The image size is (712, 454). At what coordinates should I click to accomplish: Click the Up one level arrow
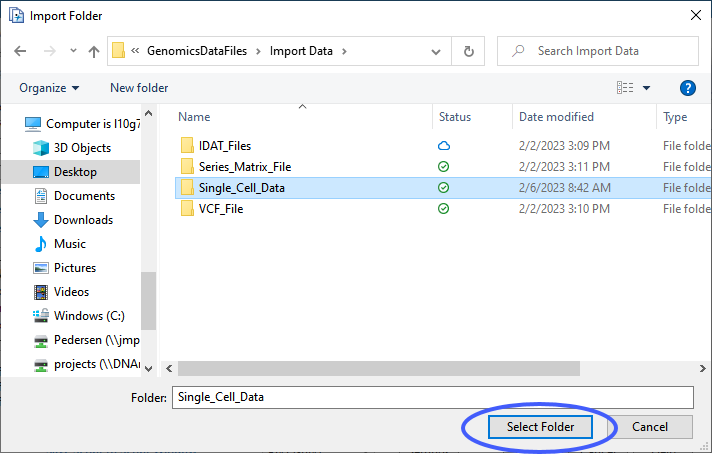[94, 51]
